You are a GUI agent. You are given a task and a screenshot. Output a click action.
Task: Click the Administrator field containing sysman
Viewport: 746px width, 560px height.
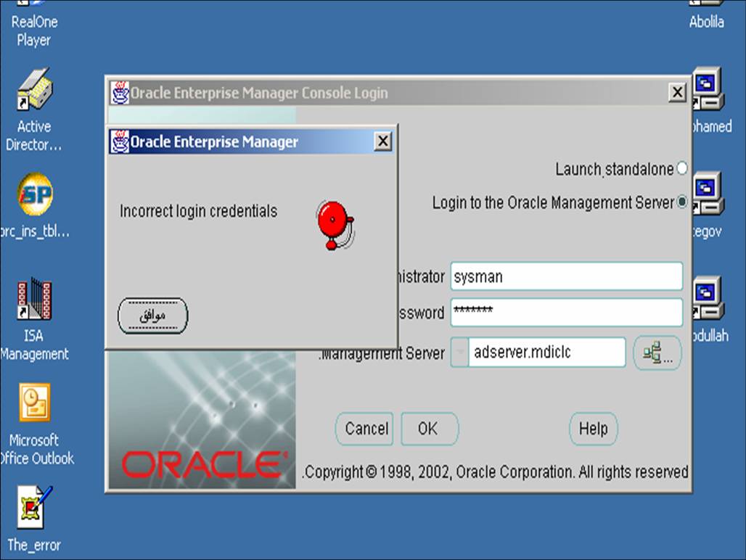566,276
